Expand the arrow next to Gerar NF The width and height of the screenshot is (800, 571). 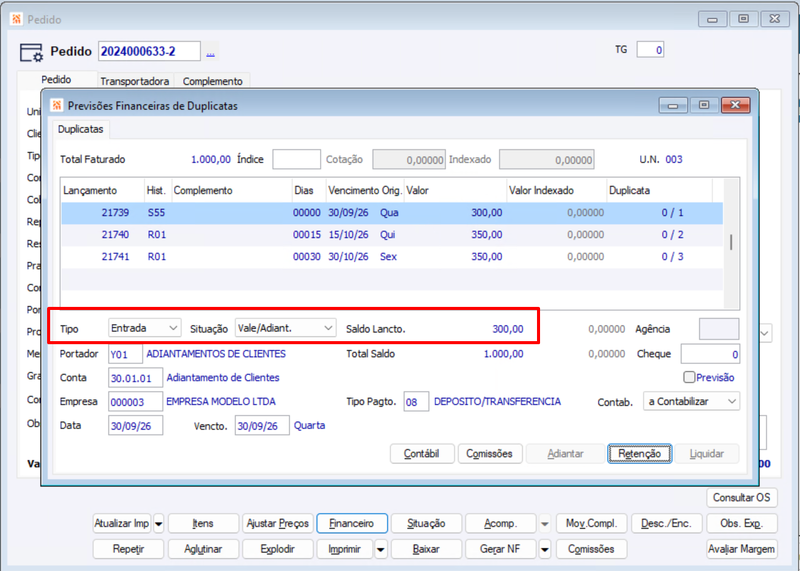coord(545,550)
